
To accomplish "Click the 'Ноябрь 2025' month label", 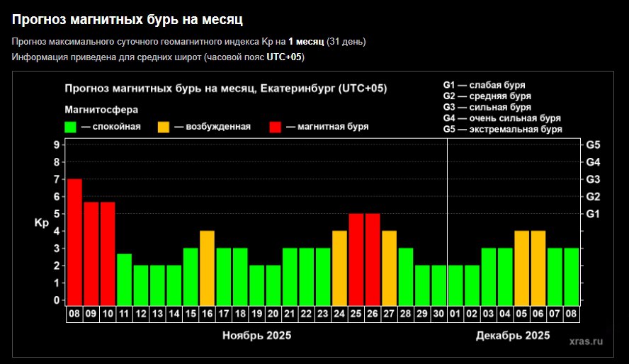I will point(256,335).
